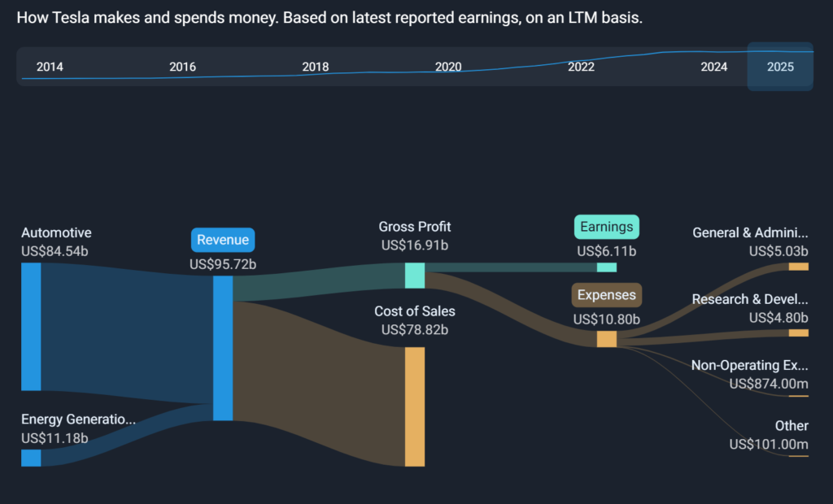Click the Research & Devel... label

(x=749, y=299)
